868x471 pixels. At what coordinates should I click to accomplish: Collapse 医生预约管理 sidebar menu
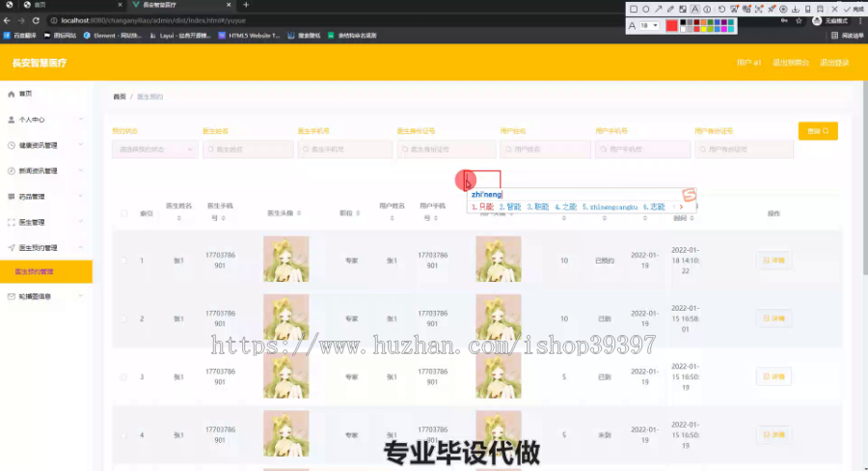tap(46, 248)
